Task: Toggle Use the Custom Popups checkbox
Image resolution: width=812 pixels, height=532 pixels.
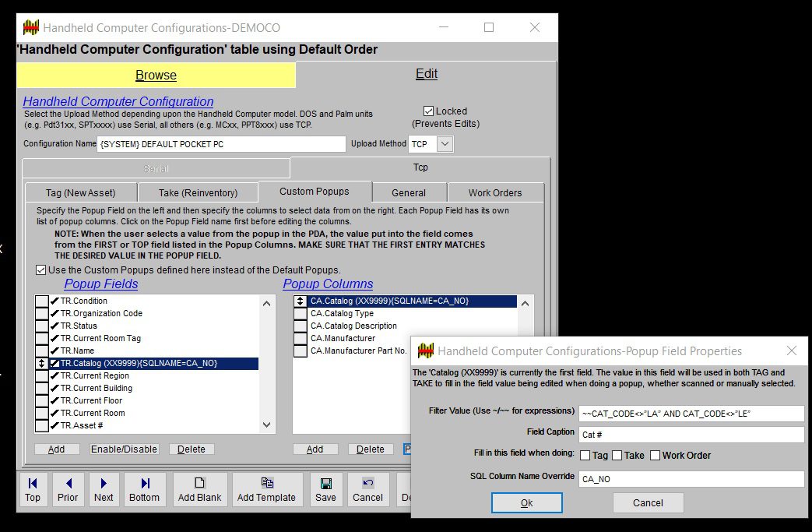Action: 41,270
